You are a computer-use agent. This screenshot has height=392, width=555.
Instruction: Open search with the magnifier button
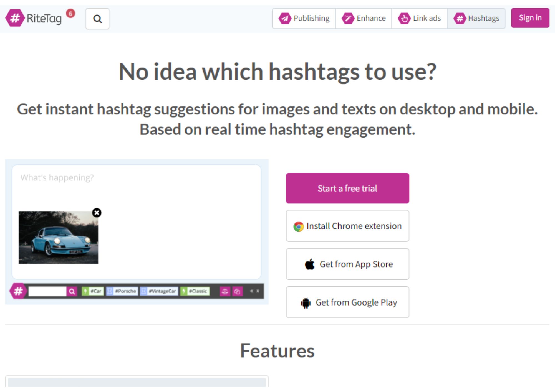pos(97,19)
